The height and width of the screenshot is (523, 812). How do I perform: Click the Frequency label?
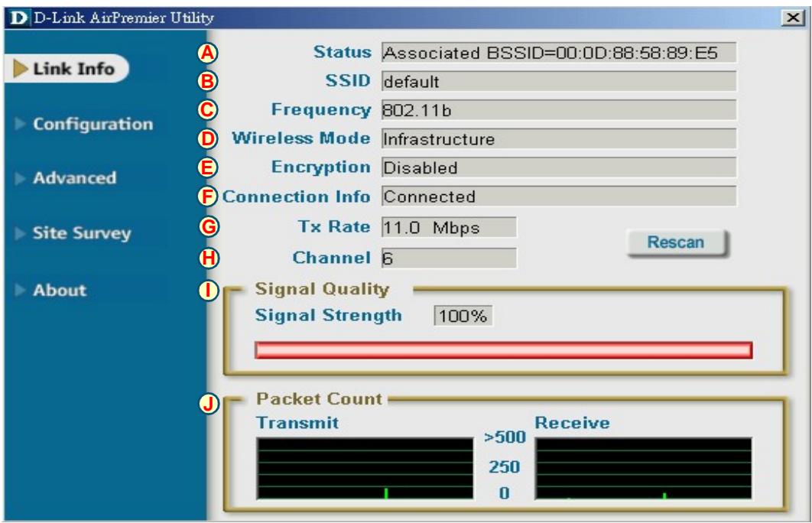(x=321, y=110)
